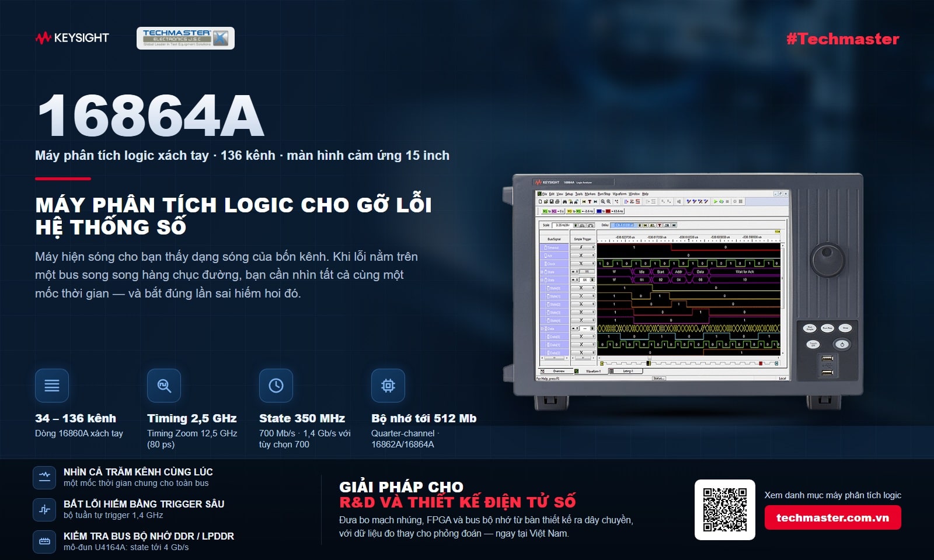The height and width of the screenshot is (560, 934).
Task: Click the heading R&D VÀ THIẾT KẾ ĐIỆN TỬ SỐ
Action: 458,502
